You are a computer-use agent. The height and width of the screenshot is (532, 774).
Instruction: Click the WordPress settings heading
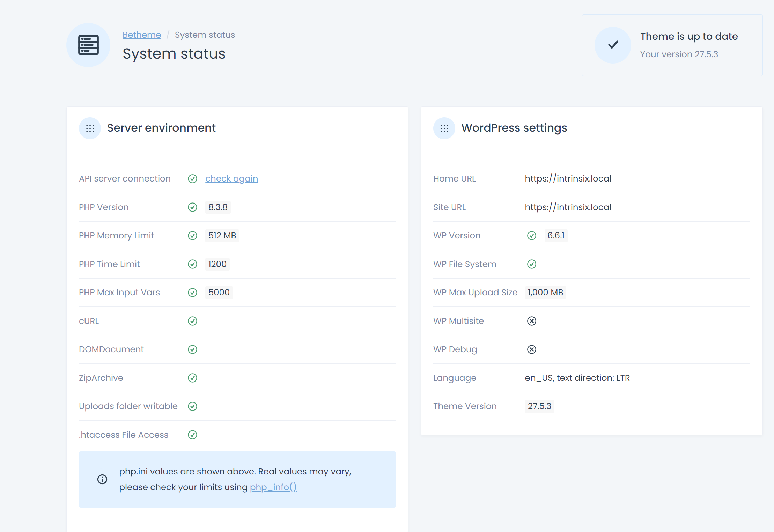coord(514,128)
